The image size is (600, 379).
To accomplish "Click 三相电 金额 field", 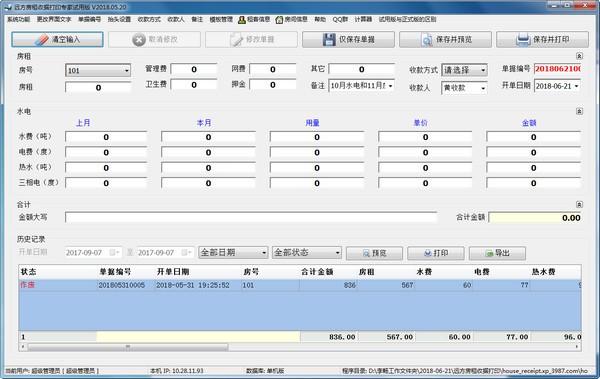I will (x=533, y=183).
